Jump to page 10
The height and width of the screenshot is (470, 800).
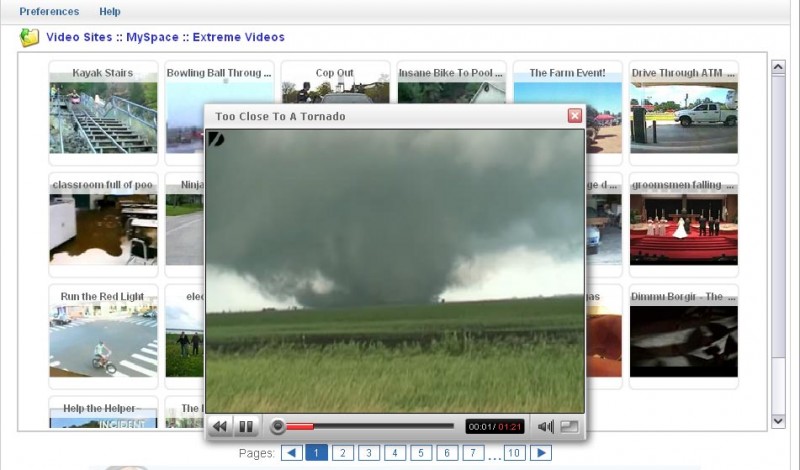[x=514, y=453]
